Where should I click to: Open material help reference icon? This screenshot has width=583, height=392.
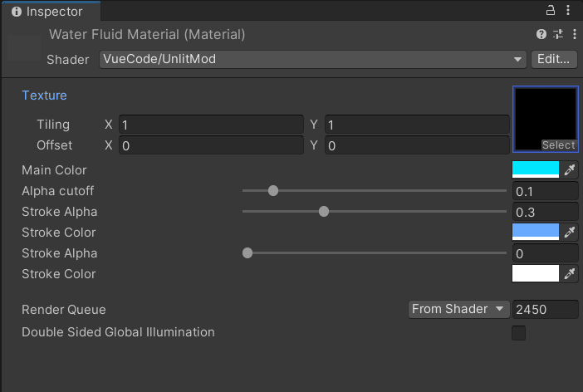[x=541, y=34]
